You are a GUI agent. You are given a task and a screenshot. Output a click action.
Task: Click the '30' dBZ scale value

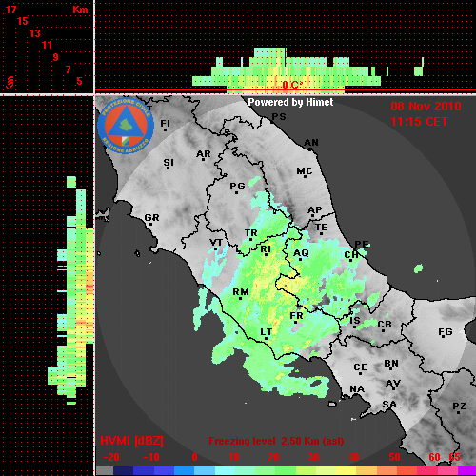tap(314, 457)
